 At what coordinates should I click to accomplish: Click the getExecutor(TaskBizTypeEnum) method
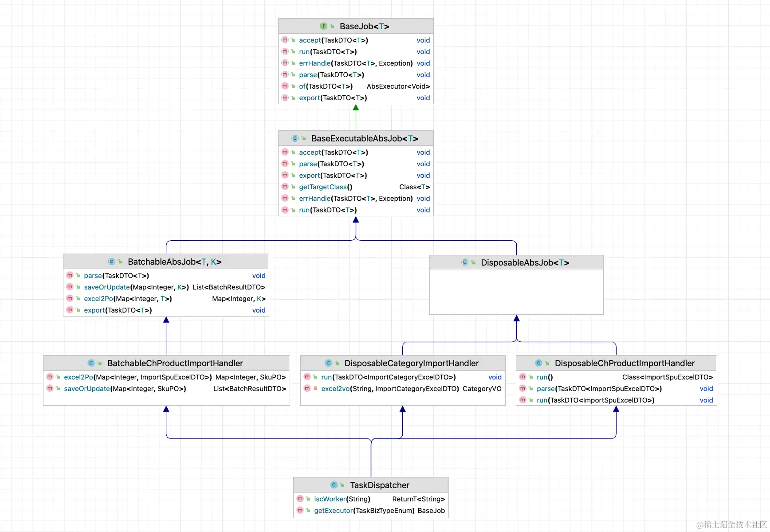[364, 510]
